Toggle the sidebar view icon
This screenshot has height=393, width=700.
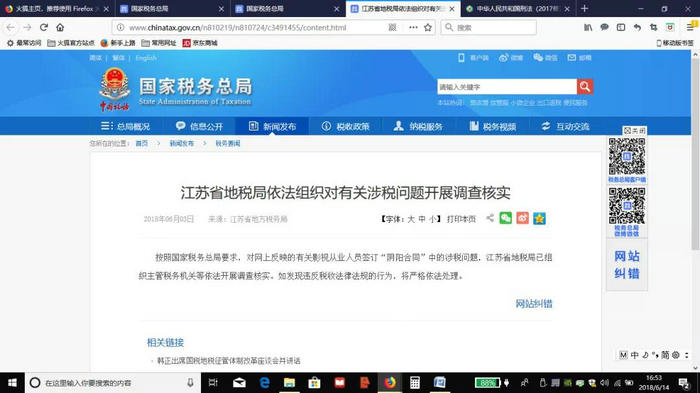coord(621,27)
